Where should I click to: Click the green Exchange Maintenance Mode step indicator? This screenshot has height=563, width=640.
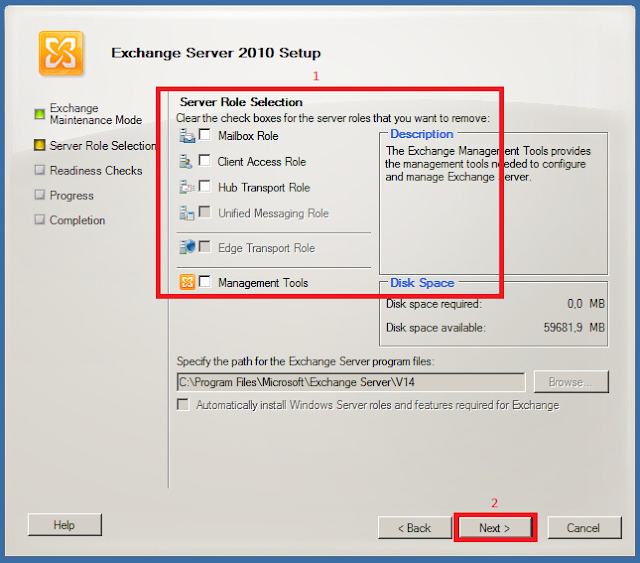[x=40, y=113]
